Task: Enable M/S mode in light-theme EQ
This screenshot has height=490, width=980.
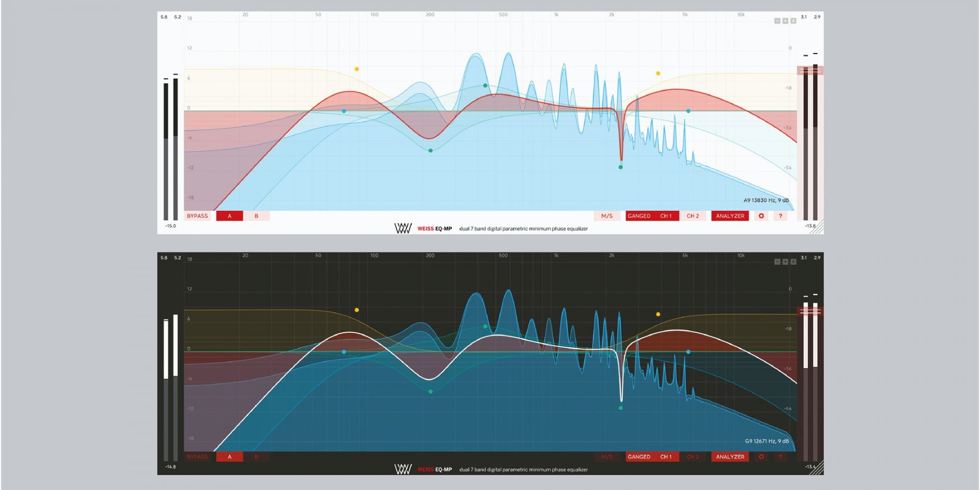Action: click(x=607, y=216)
